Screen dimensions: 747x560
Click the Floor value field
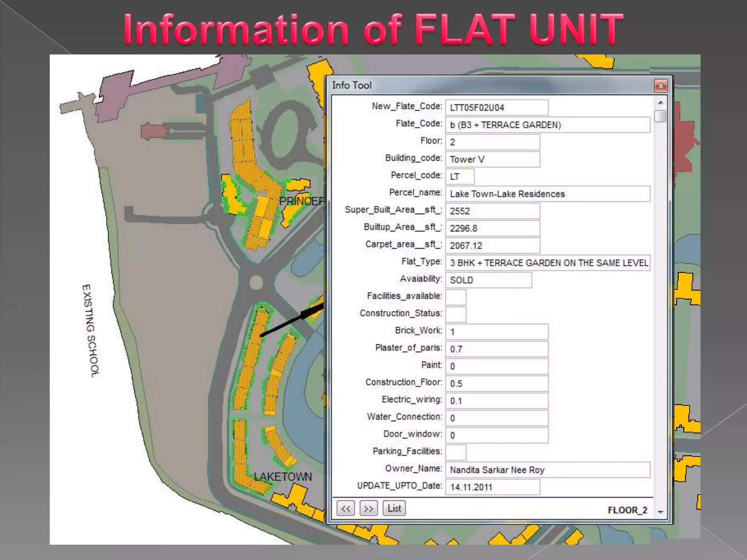pyautogui.click(x=492, y=142)
